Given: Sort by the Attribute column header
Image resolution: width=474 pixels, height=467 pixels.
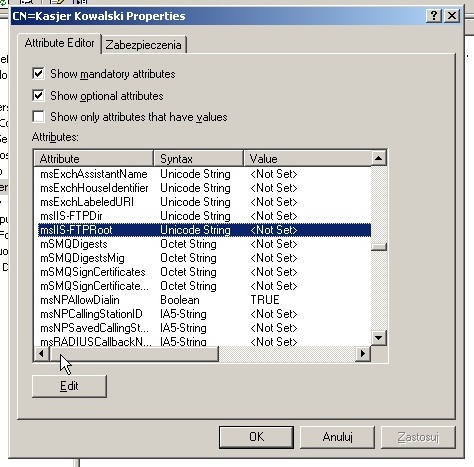Looking at the screenshot, I should 94,158.
